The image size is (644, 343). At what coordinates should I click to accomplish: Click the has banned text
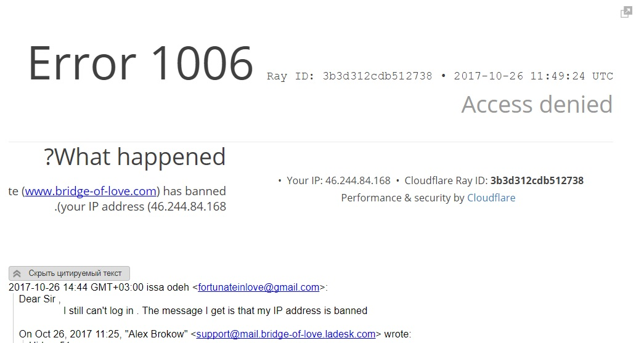point(194,191)
